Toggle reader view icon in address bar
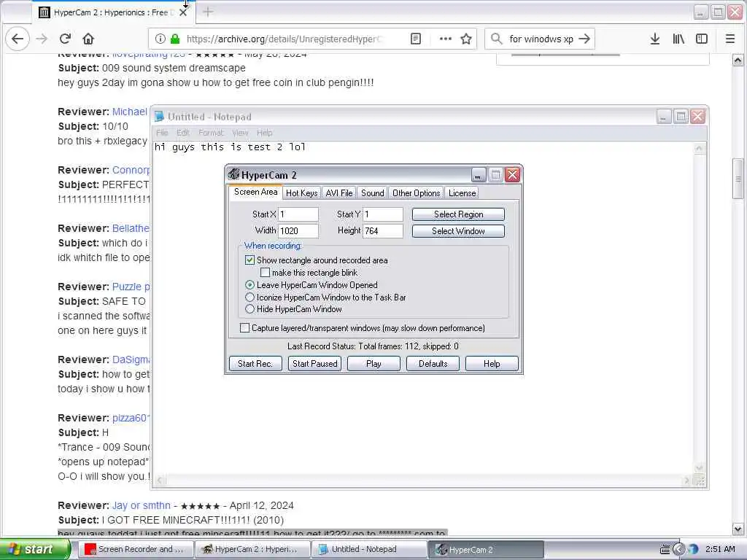The width and height of the screenshot is (747, 560). (x=415, y=39)
